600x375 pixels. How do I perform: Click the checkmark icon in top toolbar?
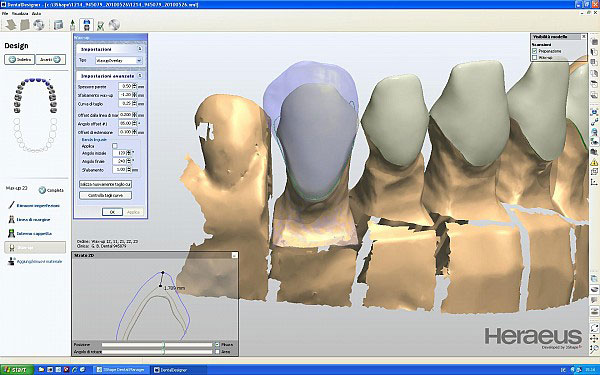(100, 26)
